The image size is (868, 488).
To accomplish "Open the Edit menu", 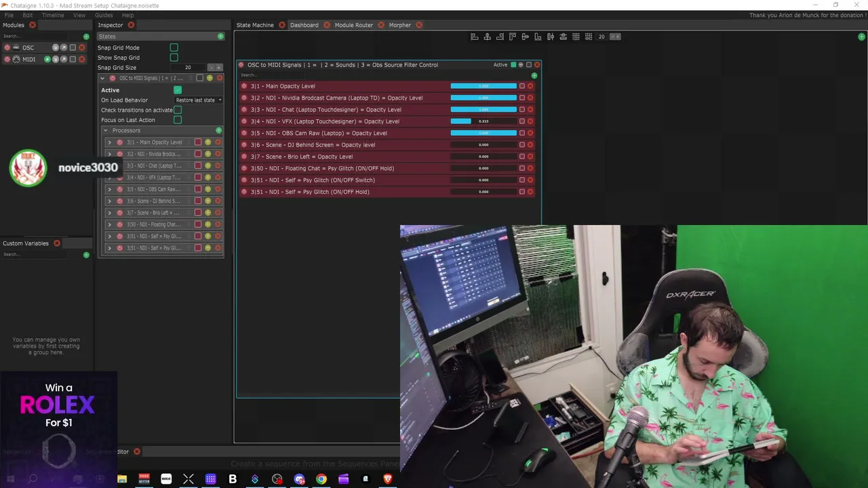I will coord(28,15).
